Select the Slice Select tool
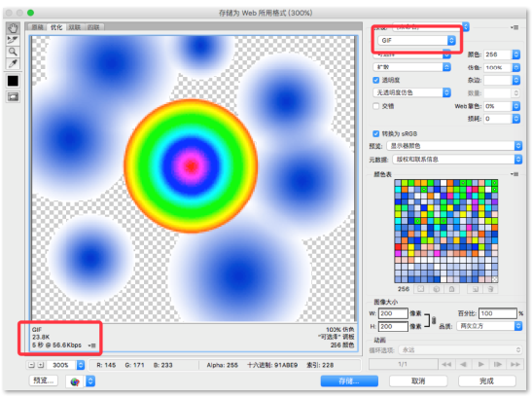The width and height of the screenshot is (532, 399). [x=13, y=40]
